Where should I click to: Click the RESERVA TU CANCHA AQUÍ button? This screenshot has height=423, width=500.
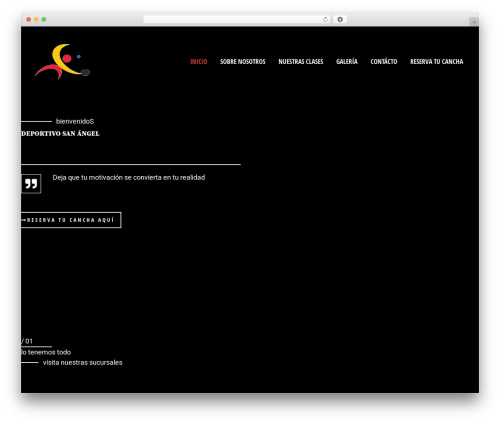click(71, 220)
